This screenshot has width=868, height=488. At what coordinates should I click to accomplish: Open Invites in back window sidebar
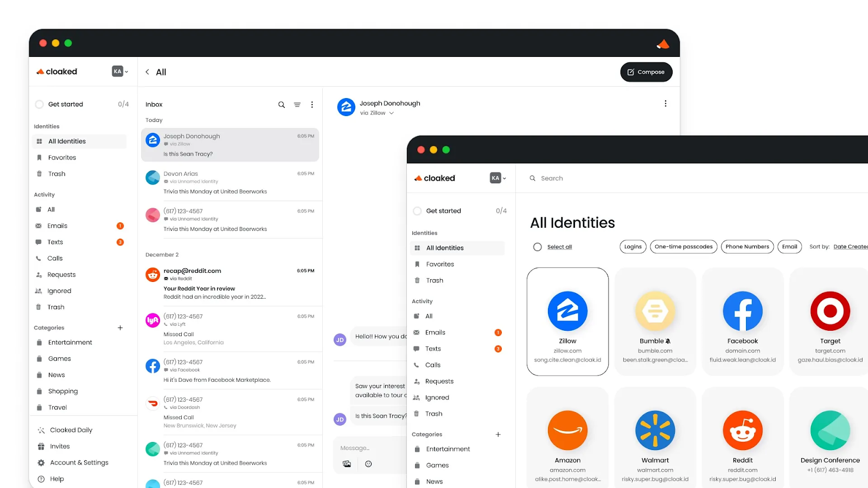tap(60, 446)
